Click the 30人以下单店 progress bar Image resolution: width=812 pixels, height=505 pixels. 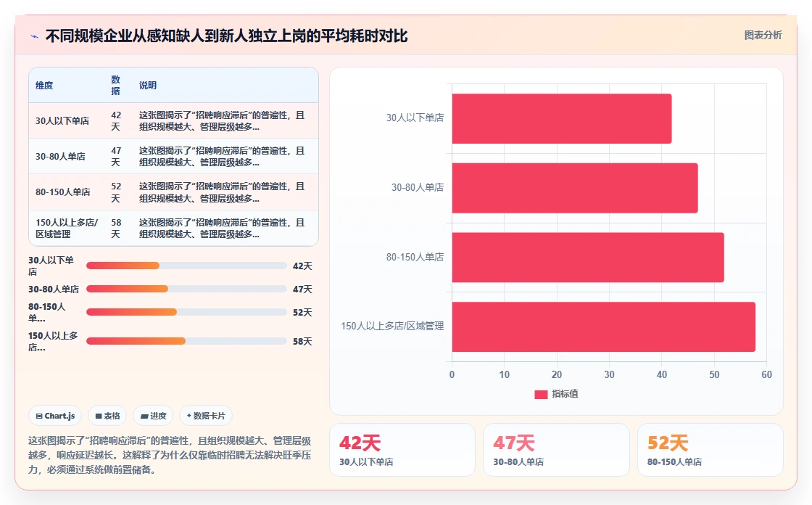[186, 266]
